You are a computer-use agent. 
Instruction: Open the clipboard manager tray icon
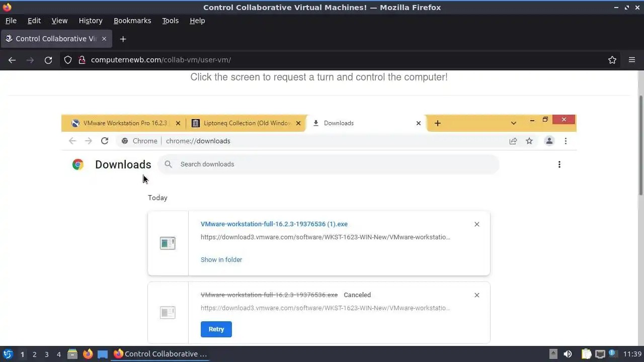click(x=586, y=354)
